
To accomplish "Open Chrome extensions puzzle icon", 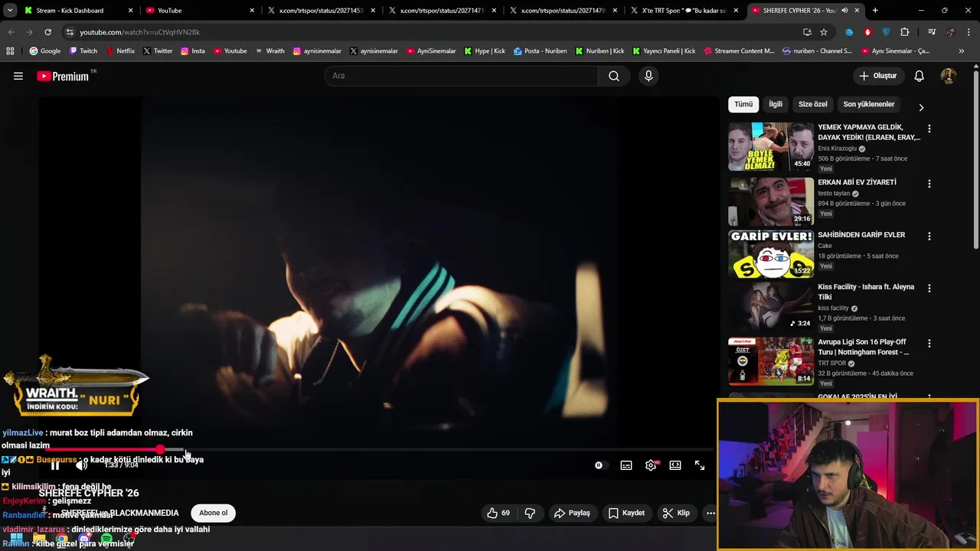I will pyautogui.click(x=905, y=32).
